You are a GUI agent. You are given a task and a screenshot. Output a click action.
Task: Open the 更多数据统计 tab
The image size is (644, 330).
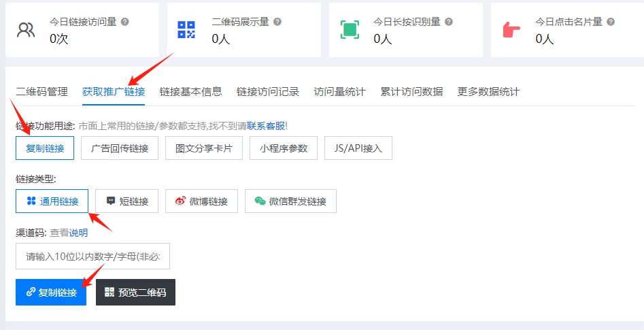click(488, 92)
